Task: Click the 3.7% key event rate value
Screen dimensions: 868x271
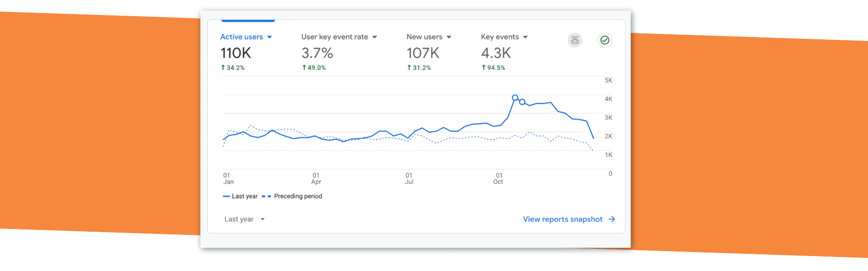Action: (317, 53)
